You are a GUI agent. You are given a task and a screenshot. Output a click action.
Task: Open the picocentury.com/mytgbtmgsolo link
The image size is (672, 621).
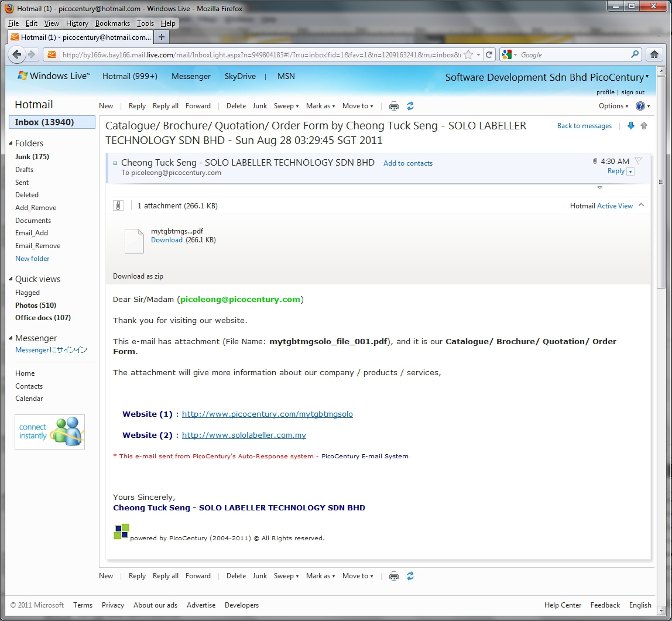click(x=267, y=414)
